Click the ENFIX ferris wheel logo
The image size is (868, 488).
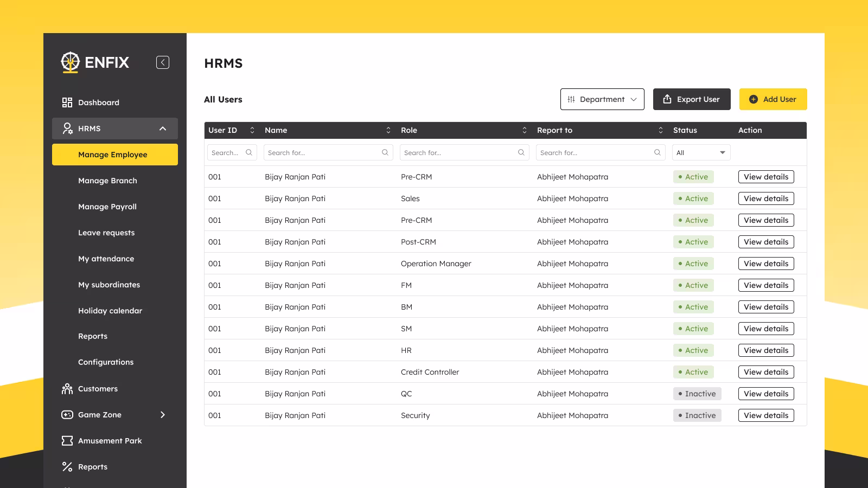[x=70, y=62]
